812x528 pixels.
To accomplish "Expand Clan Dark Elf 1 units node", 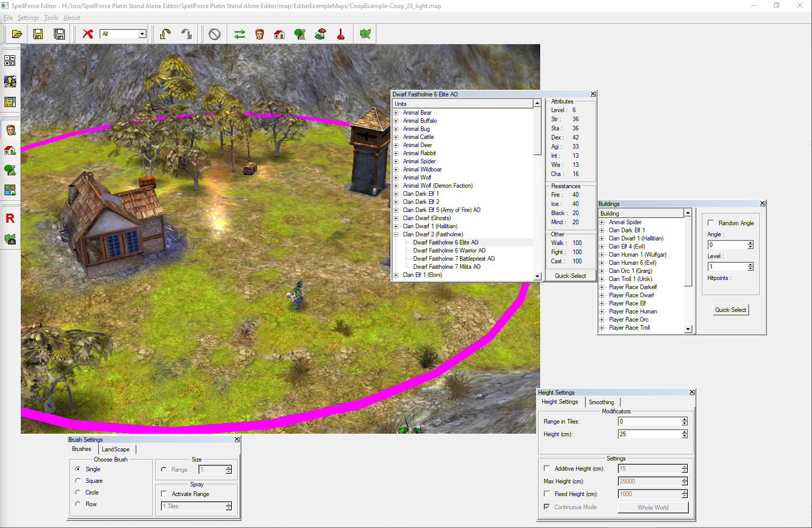I will click(396, 194).
